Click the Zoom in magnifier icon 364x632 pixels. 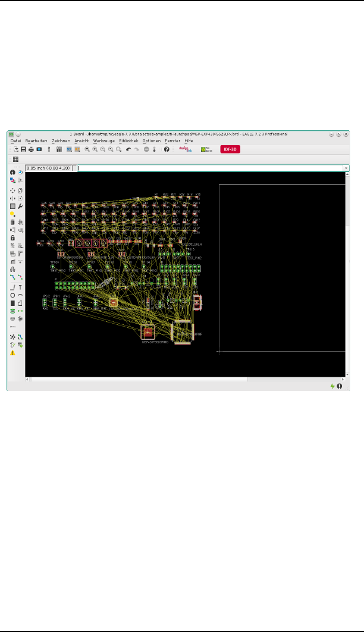pyautogui.click(x=95, y=149)
